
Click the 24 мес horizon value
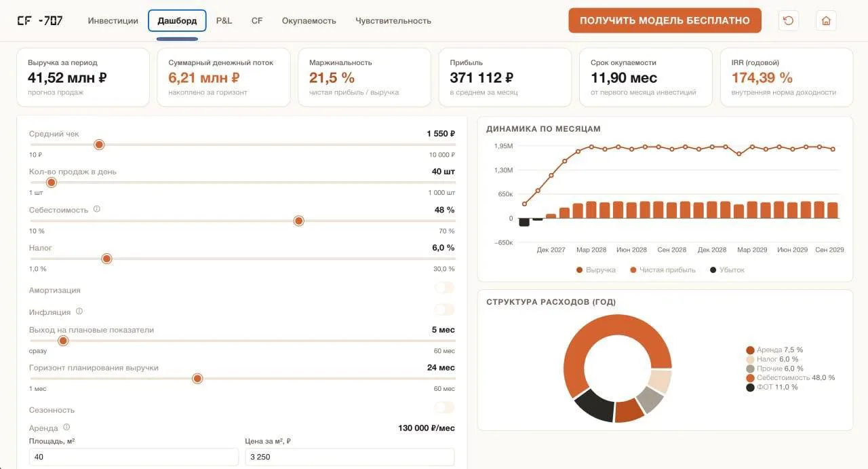[441, 368]
